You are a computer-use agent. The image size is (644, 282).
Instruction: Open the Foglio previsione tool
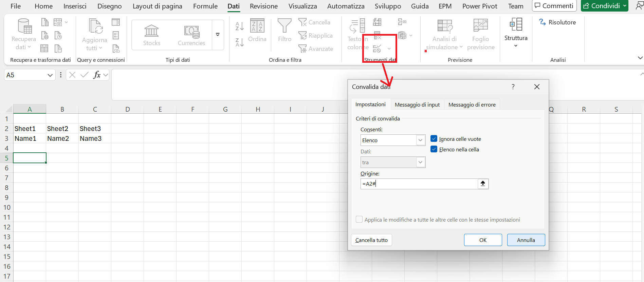coord(481,35)
